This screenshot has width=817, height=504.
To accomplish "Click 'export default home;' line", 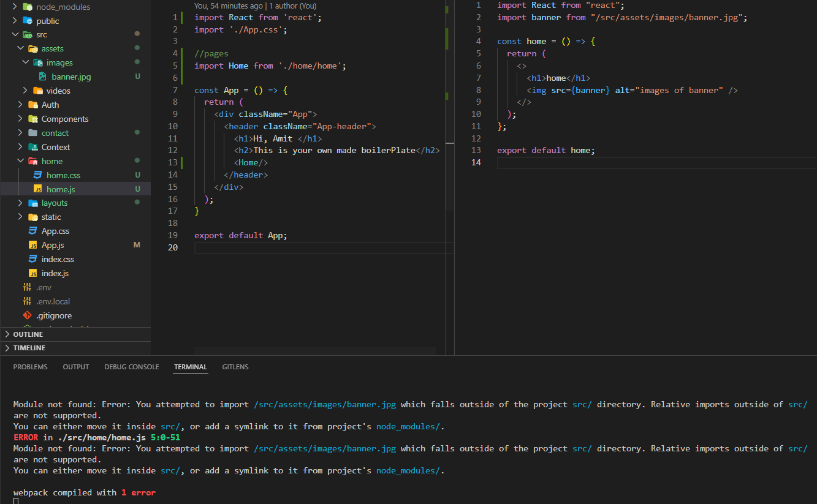I will (x=546, y=151).
